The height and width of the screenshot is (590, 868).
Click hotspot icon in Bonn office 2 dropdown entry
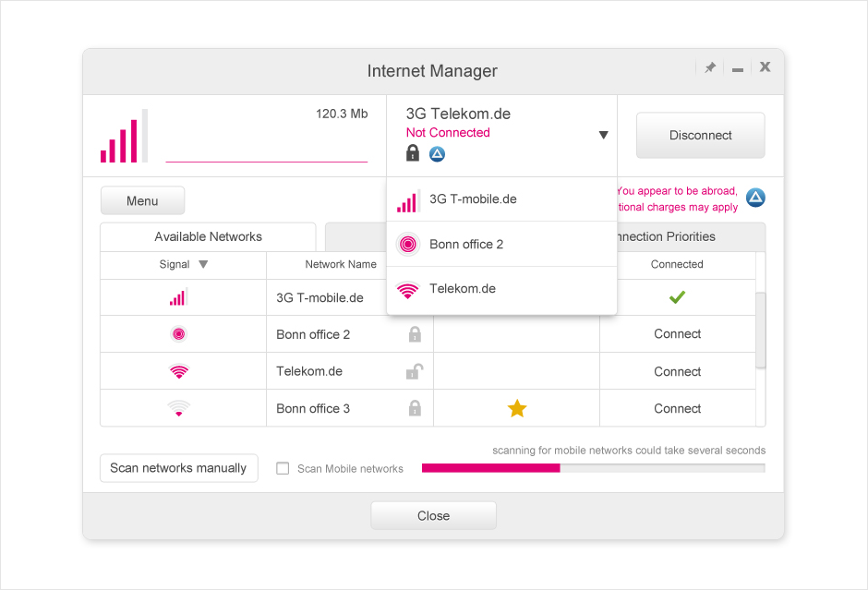pyautogui.click(x=408, y=244)
